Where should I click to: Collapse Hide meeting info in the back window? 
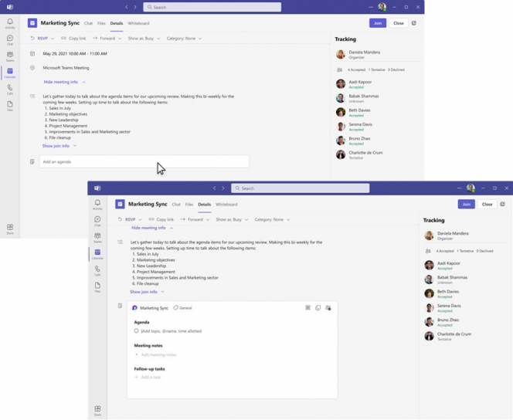point(64,82)
